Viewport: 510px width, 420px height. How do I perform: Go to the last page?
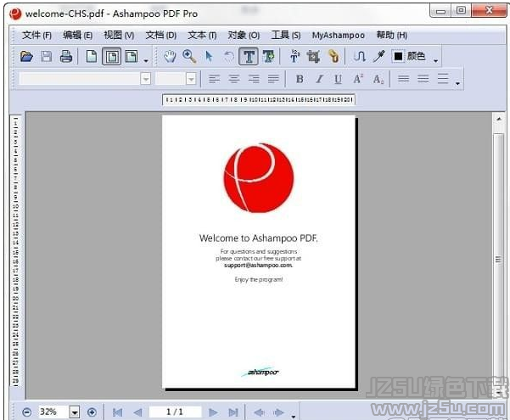(233, 412)
